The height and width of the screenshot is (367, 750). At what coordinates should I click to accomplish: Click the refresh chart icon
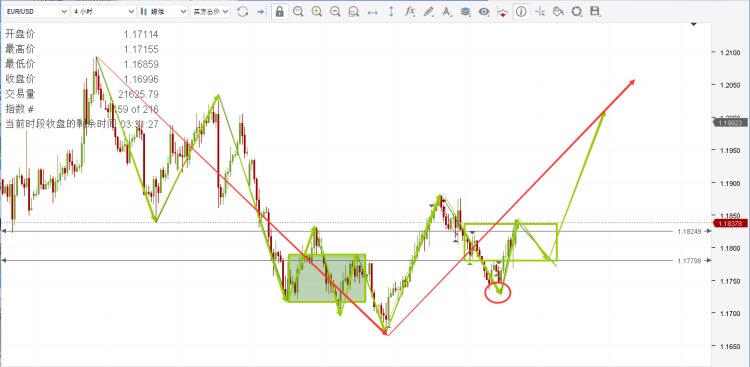click(x=243, y=12)
